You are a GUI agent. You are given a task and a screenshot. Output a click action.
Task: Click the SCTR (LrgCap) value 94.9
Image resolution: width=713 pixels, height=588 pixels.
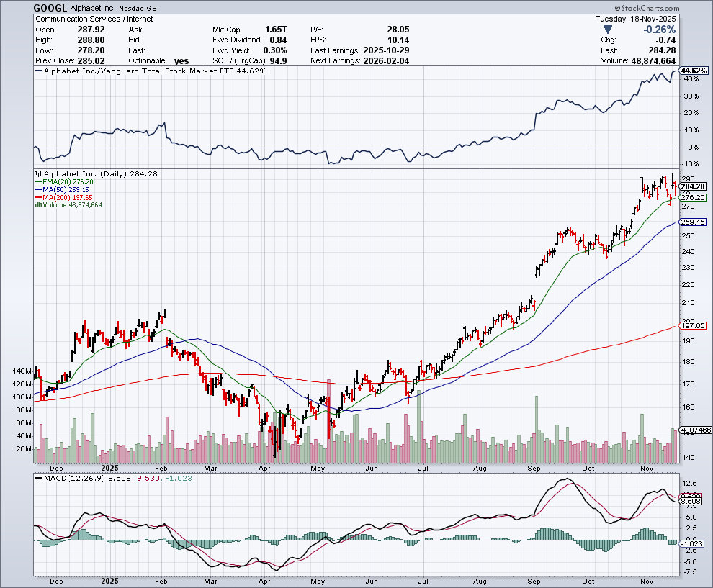278,60
